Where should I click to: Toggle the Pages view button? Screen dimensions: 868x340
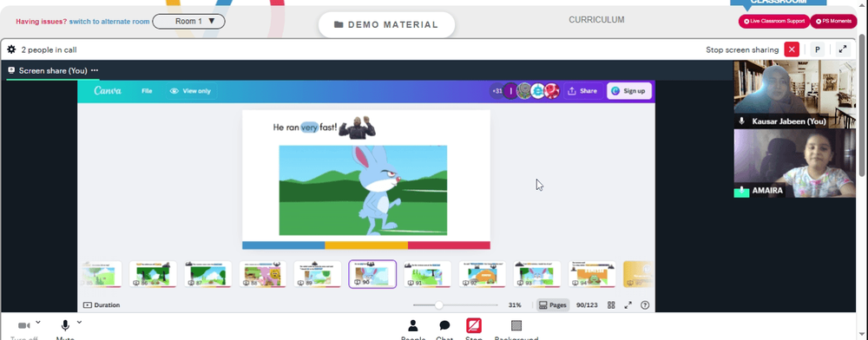[552, 305]
